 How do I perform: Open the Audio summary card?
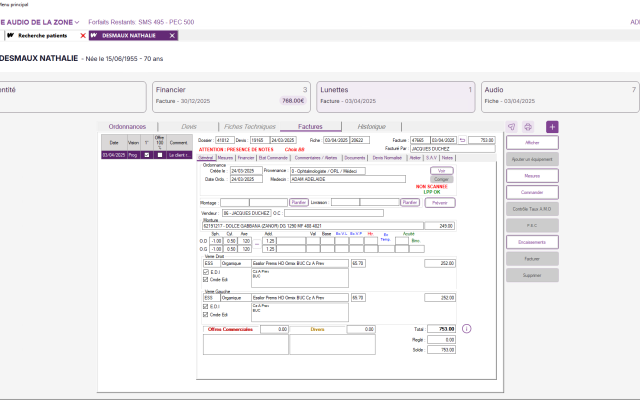click(x=560, y=97)
